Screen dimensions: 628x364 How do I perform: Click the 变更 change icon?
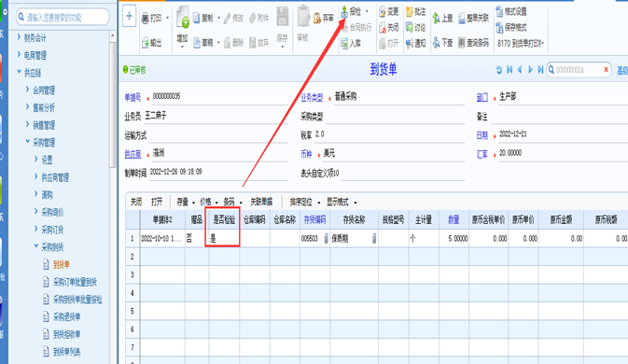[383, 12]
